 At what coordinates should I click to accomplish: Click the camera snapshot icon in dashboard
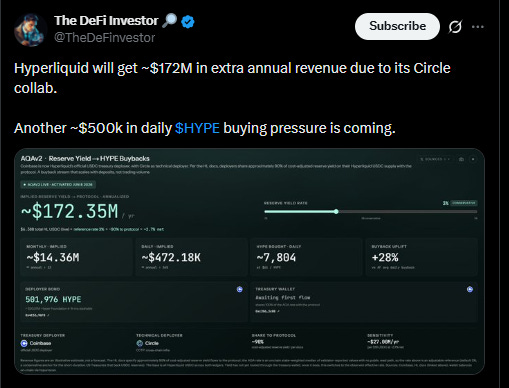(461, 159)
